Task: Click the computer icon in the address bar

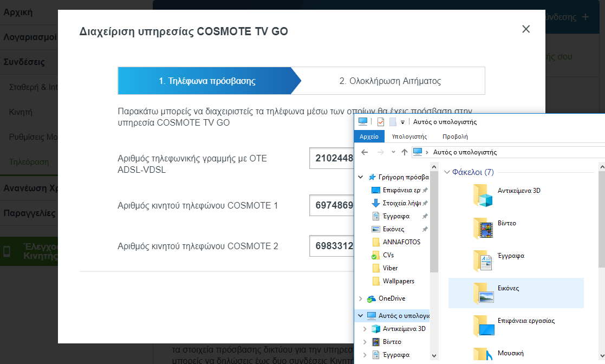Action: point(418,152)
